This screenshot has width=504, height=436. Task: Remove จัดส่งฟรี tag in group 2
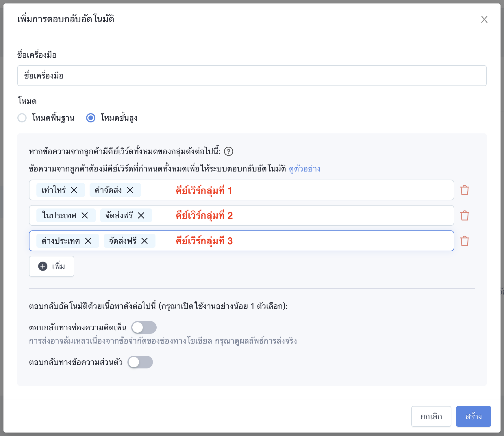(x=141, y=215)
